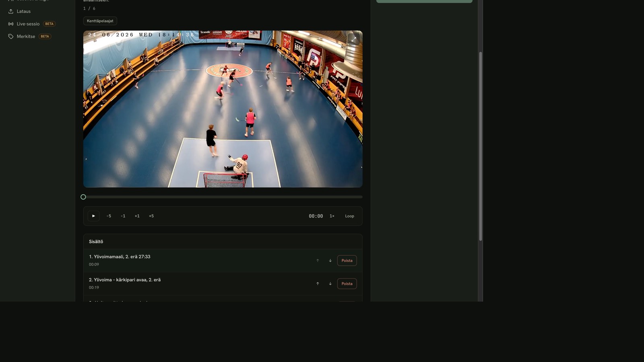Move Ylivoima - kärkipari avaa clip up

[318, 284]
